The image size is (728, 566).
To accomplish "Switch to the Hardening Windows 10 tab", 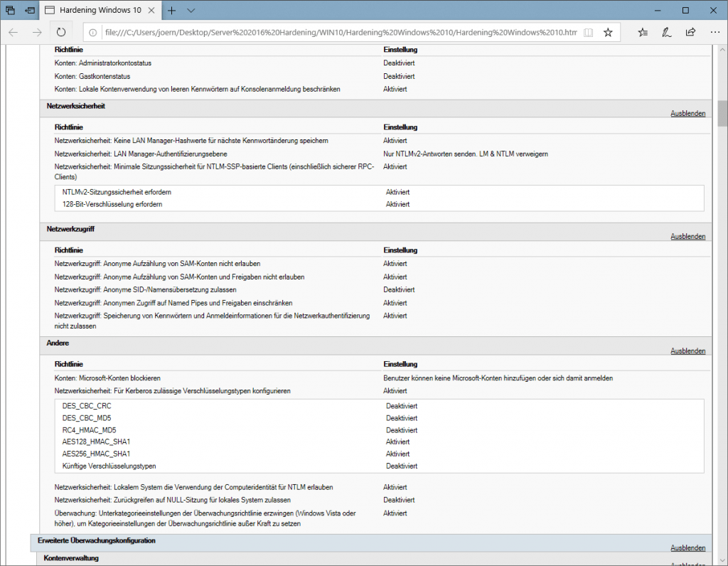I will [x=100, y=10].
